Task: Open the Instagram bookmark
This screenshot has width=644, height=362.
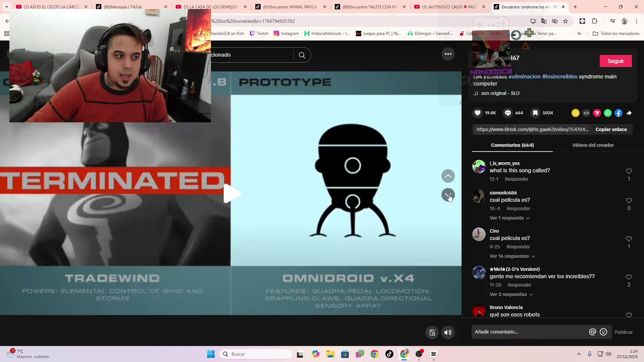Action: pos(286,34)
